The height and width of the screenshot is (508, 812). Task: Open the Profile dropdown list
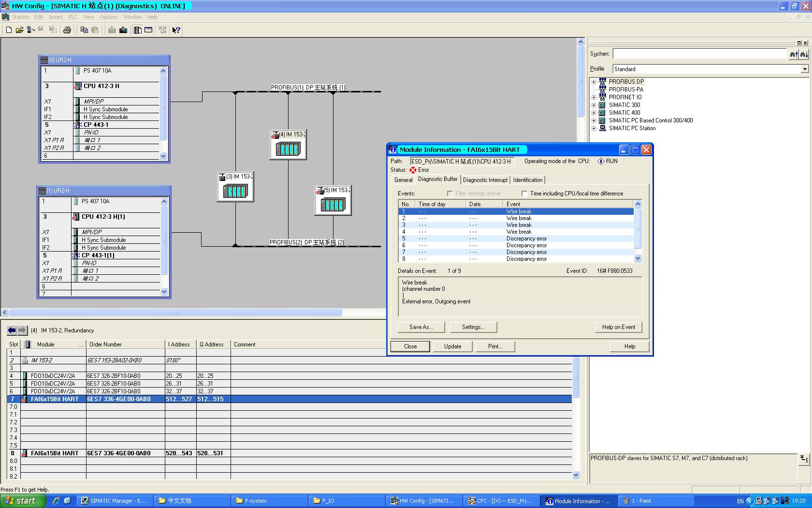[804, 69]
